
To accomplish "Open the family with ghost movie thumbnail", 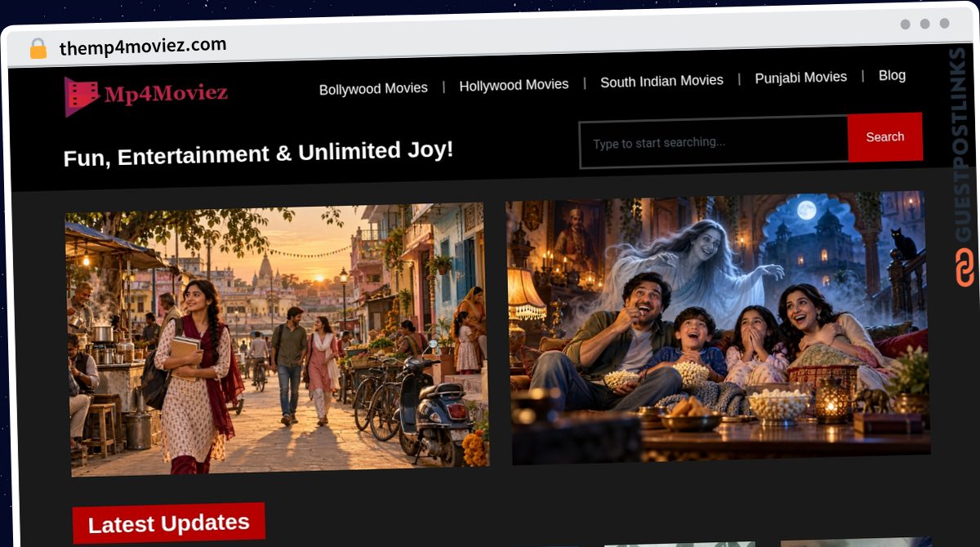I will pyautogui.click(x=717, y=328).
